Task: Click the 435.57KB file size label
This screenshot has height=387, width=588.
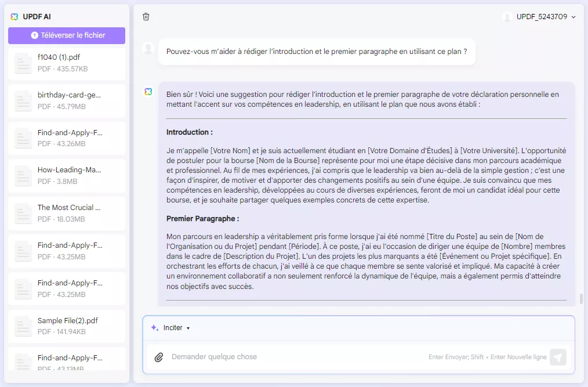Action: 72,68
